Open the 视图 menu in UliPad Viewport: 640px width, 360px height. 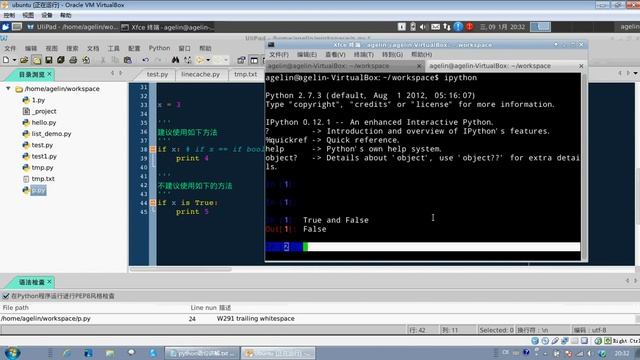[51, 48]
